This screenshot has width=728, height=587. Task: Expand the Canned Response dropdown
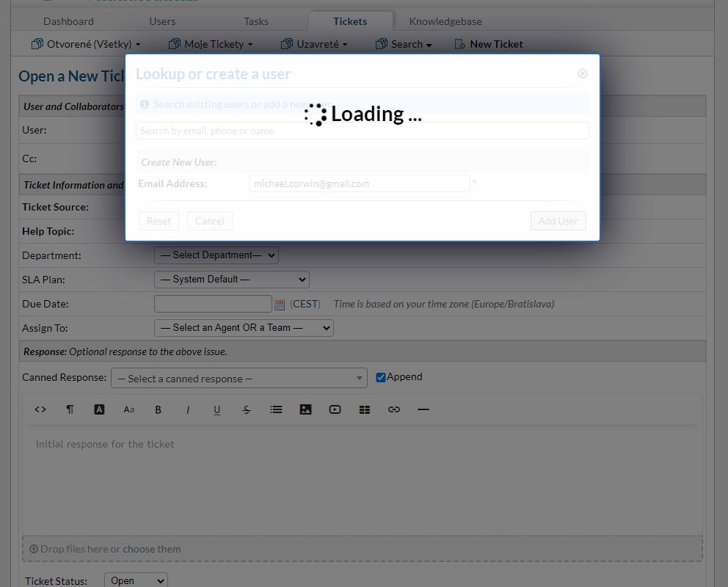point(239,377)
